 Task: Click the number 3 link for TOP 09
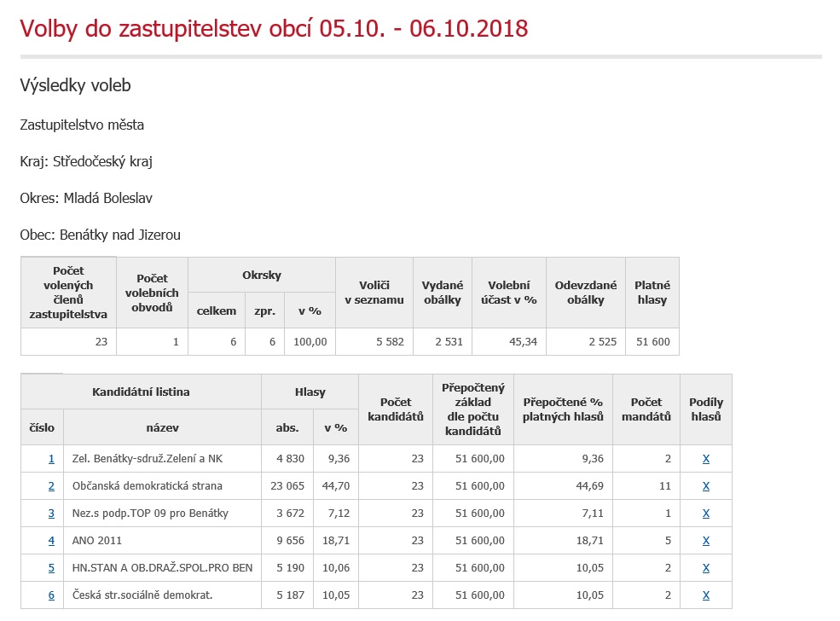pos(51,514)
